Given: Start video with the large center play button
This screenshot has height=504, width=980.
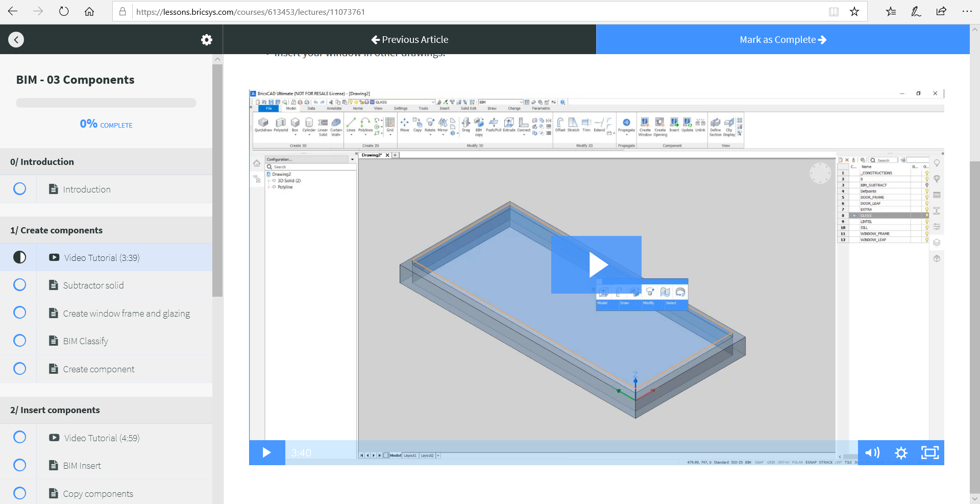Looking at the screenshot, I should pyautogui.click(x=596, y=265).
